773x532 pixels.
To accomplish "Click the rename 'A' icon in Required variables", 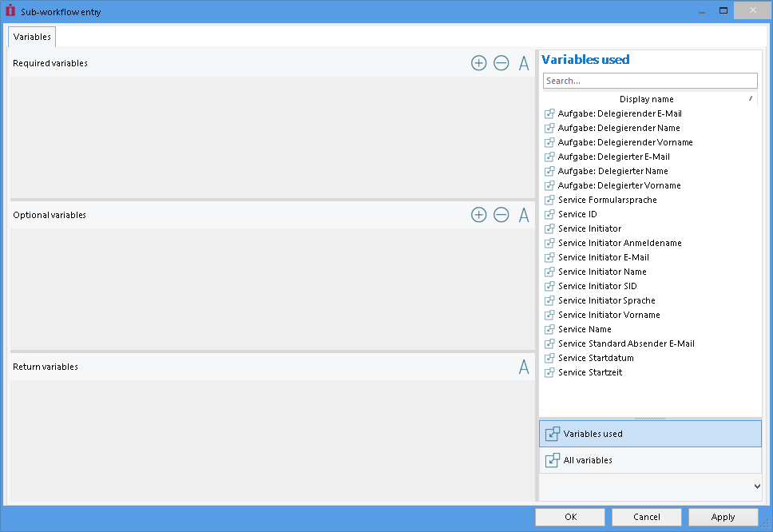I will click(524, 63).
